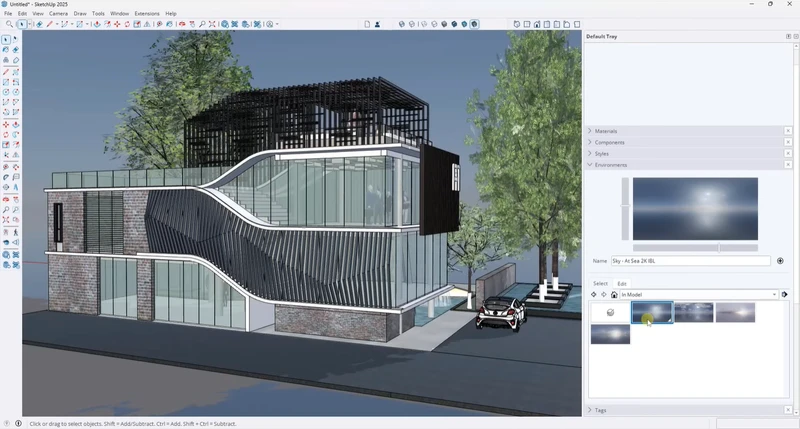Enable Wireframe face style
Viewport: 800px width, 429px height.
[x=424, y=24]
